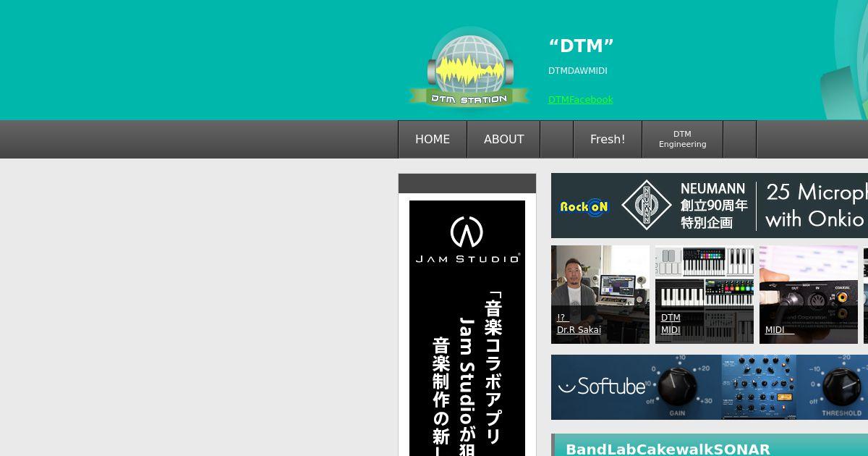Open the Dr.R Sakai article thumbnail
The width and height of the screenshot is (868, 456).
600,295
